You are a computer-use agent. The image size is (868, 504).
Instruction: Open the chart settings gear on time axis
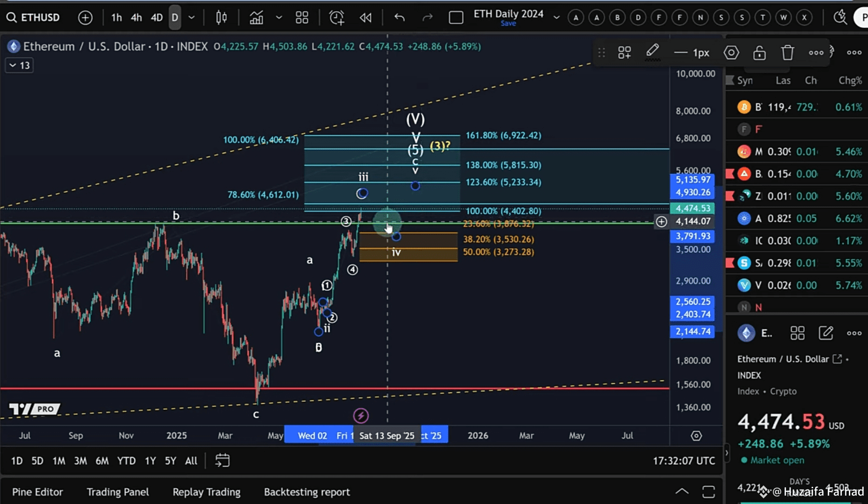(696, 435)
